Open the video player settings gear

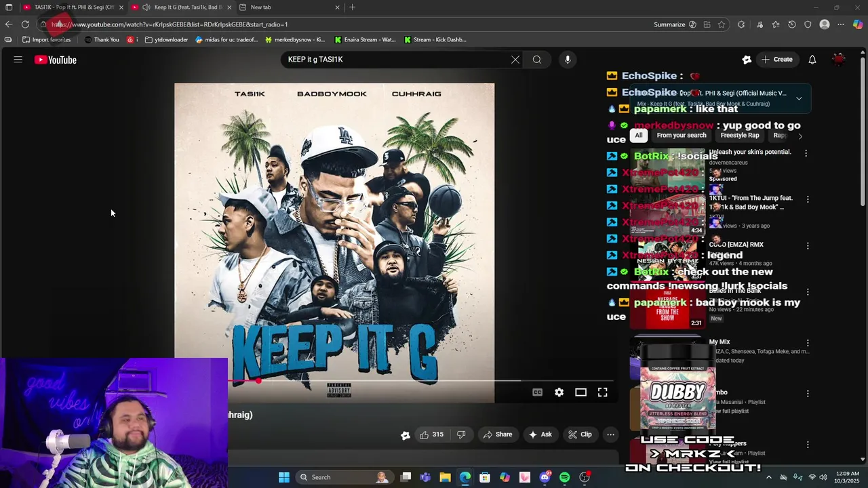pyautogui.click(x=559, y=392)
